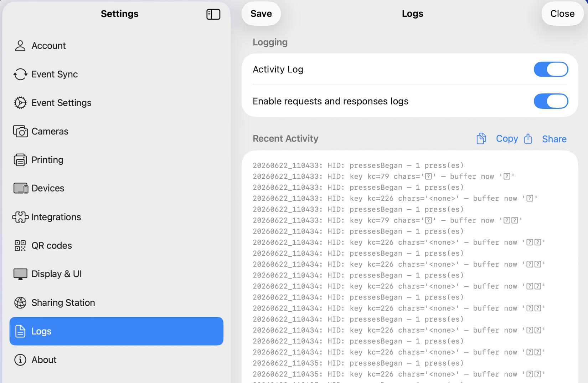Click the Logs document icon
The width and height of the screenshot is (588, 383).
[20, 331]
